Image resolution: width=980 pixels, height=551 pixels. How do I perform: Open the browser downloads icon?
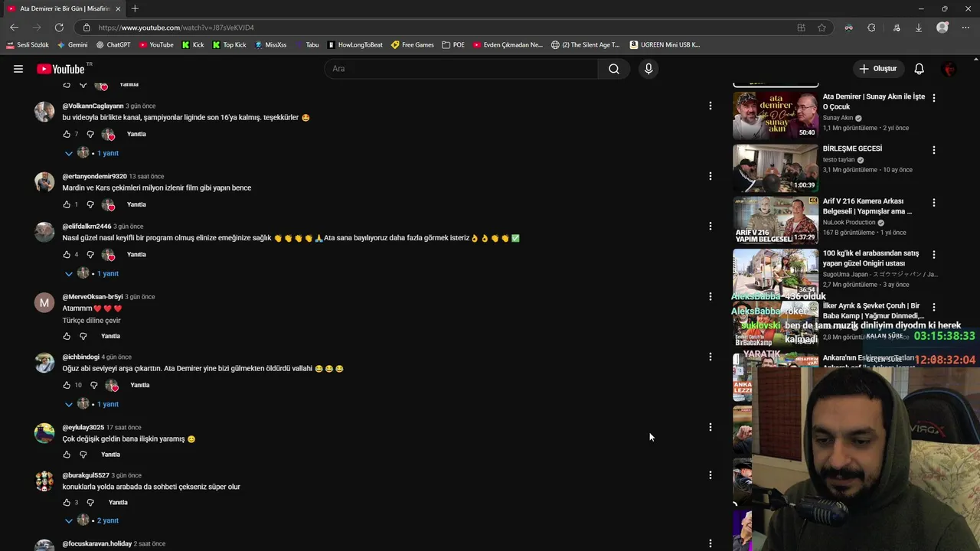coord(918,28)
